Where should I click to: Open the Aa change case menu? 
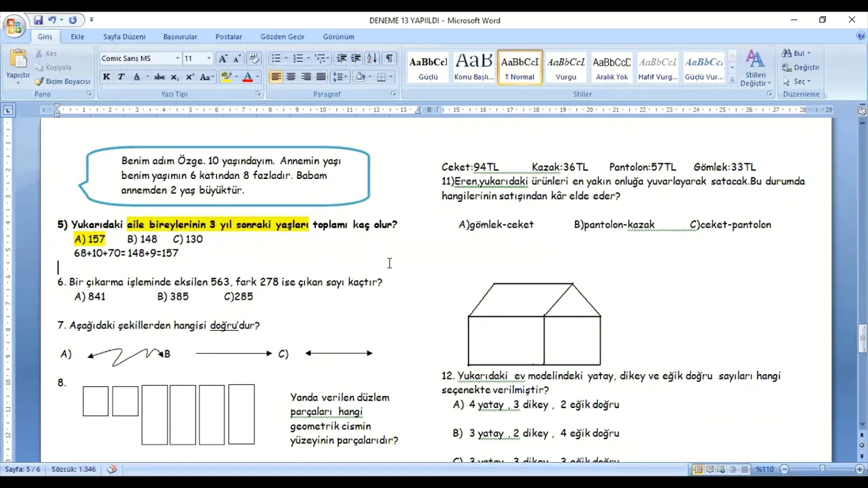point(206,77)
